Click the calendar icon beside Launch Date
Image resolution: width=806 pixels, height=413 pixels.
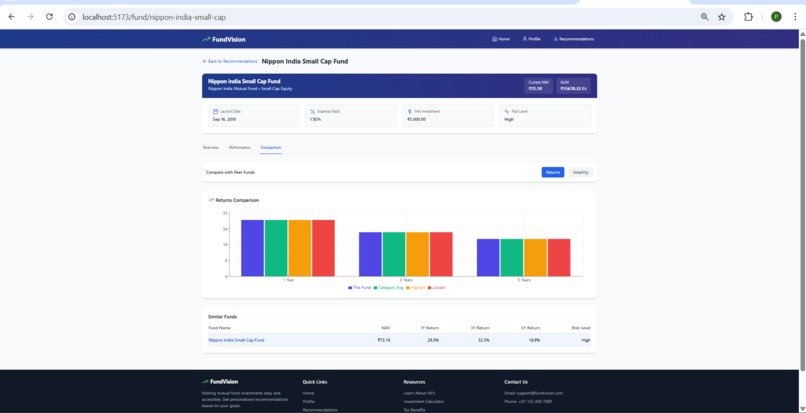tap(215, 111)
